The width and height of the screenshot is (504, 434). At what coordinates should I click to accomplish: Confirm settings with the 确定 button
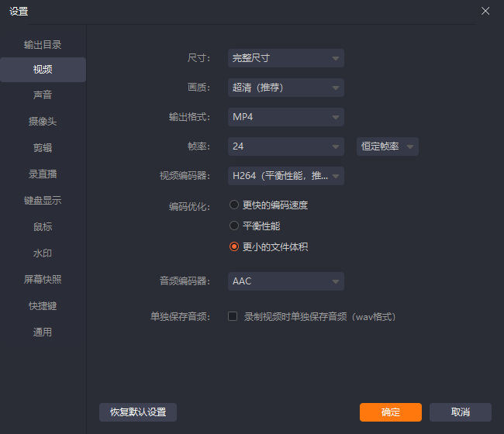390,412
